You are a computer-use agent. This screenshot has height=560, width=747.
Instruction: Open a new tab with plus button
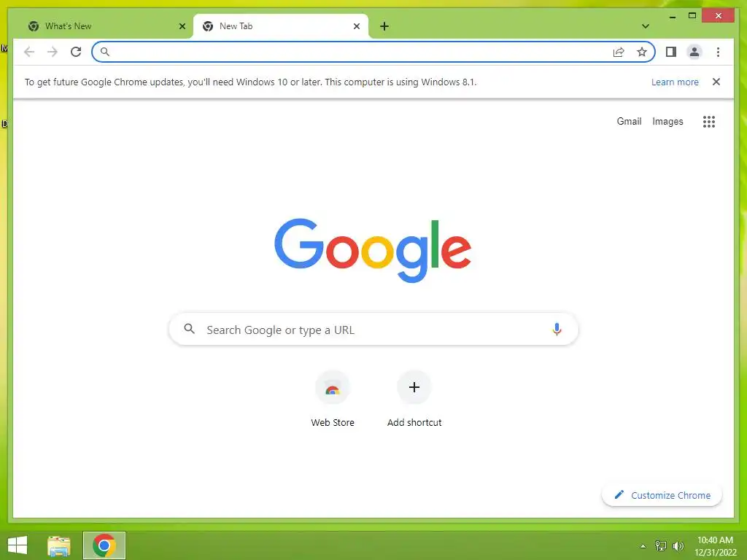[384, 26]
